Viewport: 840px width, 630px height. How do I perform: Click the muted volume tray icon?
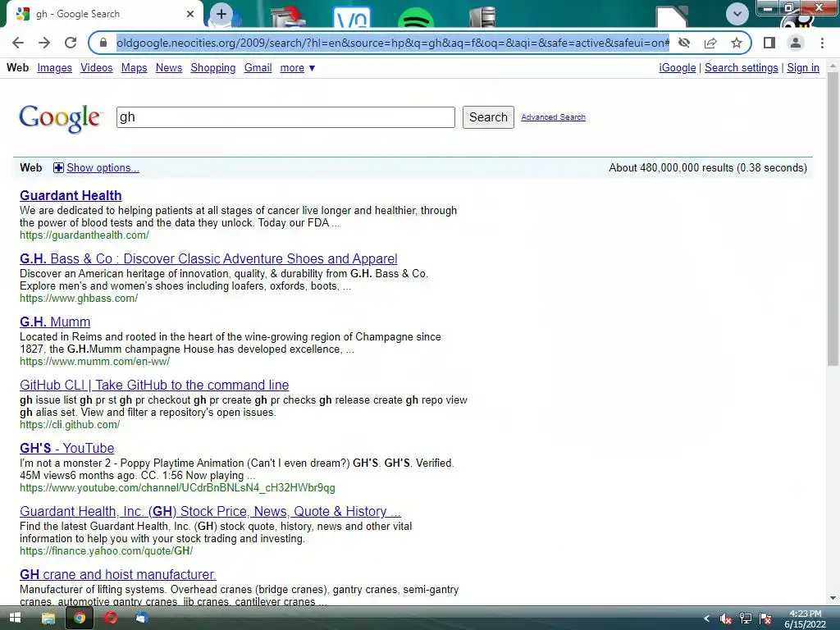tap(726, 619)
